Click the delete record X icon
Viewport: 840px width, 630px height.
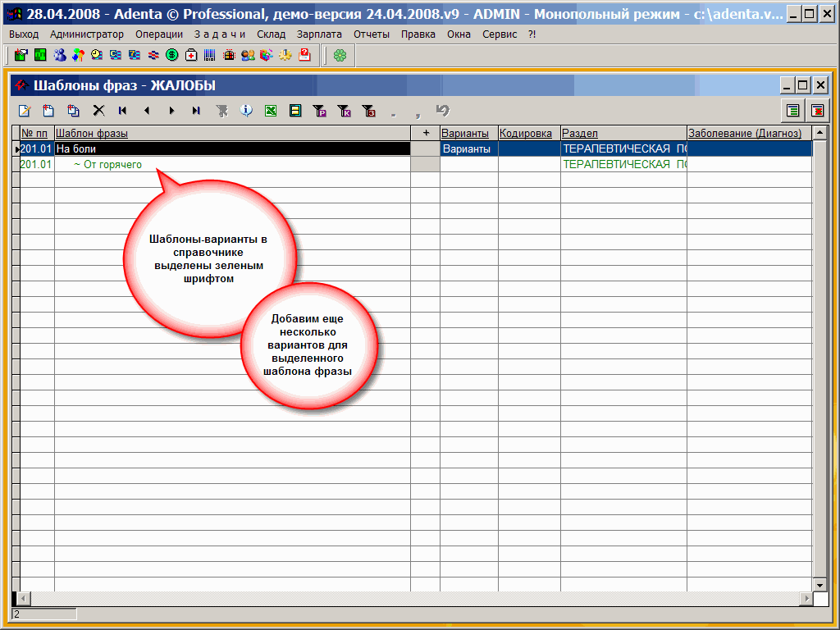(x=98, y=111)
